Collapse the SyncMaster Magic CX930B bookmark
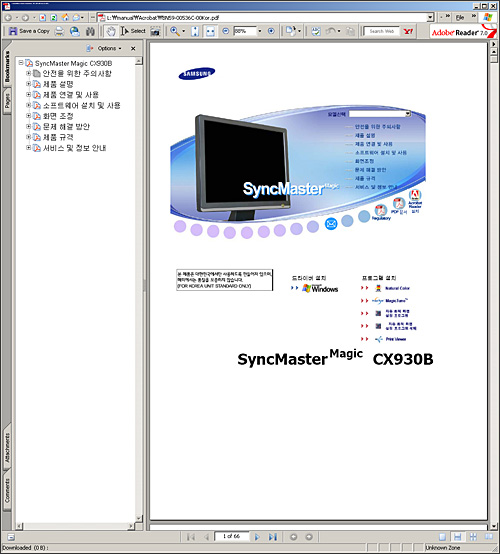Screen dimensions: 500x554 pos(21,63)
